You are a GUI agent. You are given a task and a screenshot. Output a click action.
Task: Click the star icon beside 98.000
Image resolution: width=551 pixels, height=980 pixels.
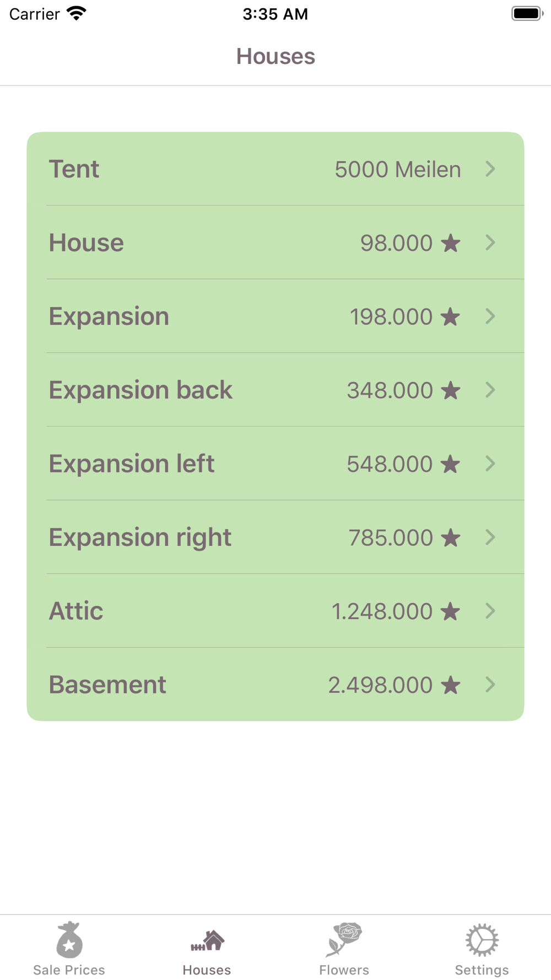tap(451, 243)
